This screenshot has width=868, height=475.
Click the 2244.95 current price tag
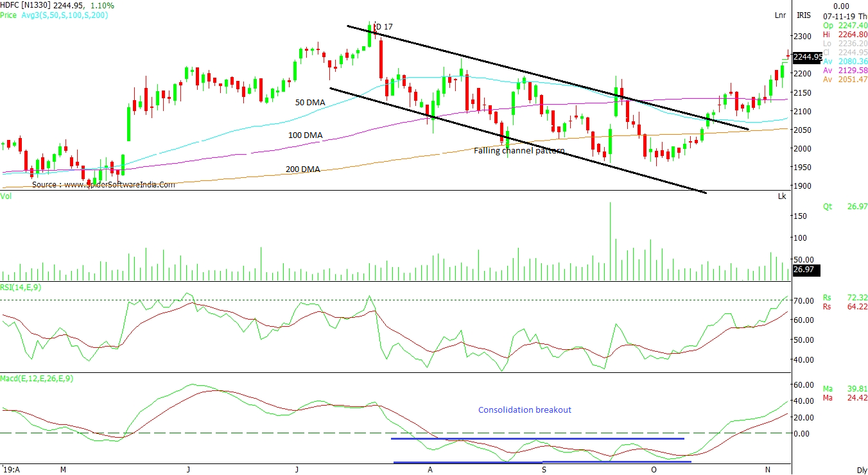[x=807, y=57]
